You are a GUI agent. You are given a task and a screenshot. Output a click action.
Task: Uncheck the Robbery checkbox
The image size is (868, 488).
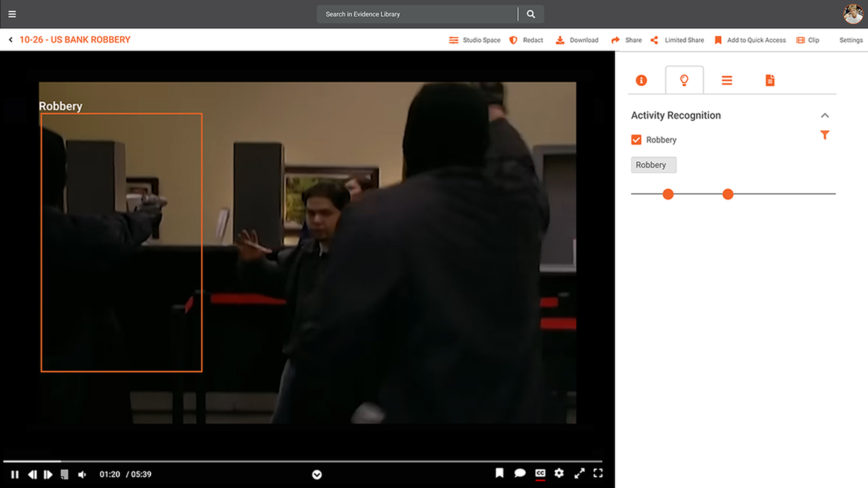(637, 140)
